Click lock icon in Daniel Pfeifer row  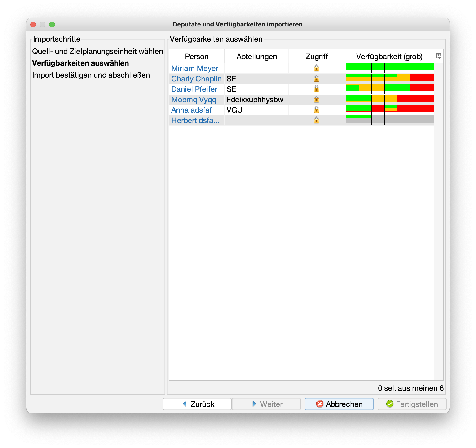pos(316,89)
